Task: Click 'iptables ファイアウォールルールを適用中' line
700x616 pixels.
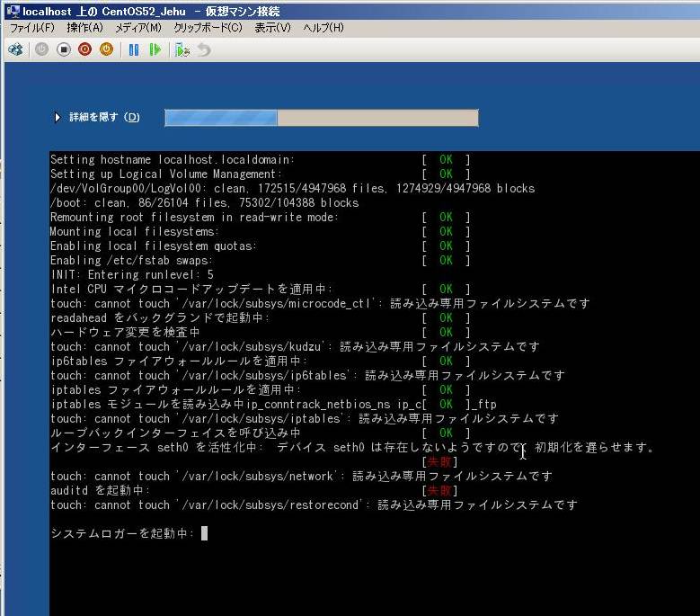Action: point(175,389)
